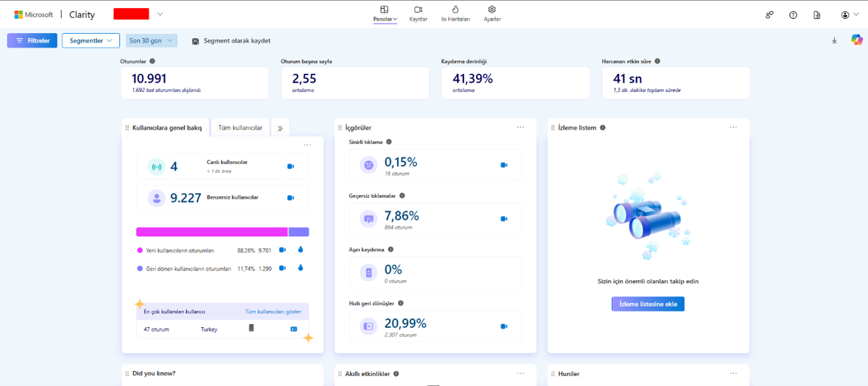Open heatmap for Geri dönen kullanıcıların oturumları
Screen dimensions: 868x386
[x=300, y=268]
